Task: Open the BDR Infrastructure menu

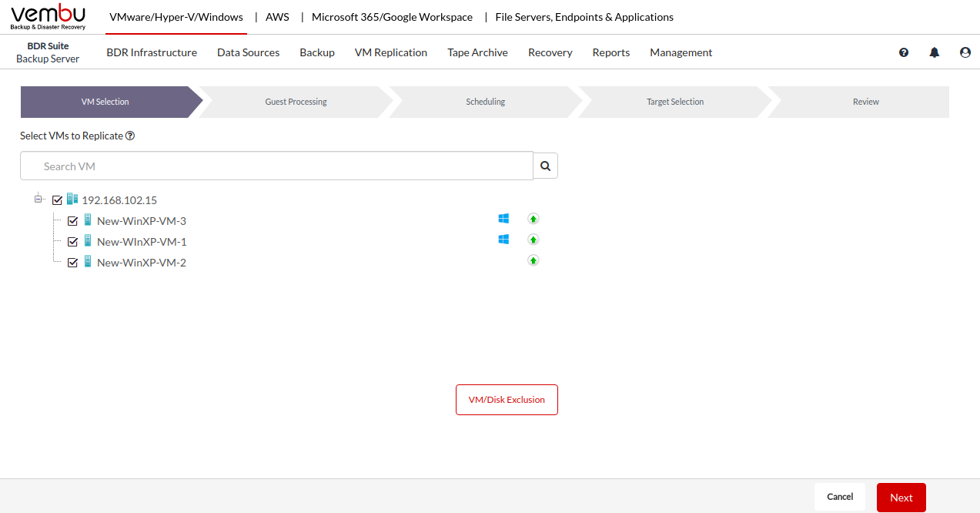Action: pyautogui.click(x=152, y=52)
